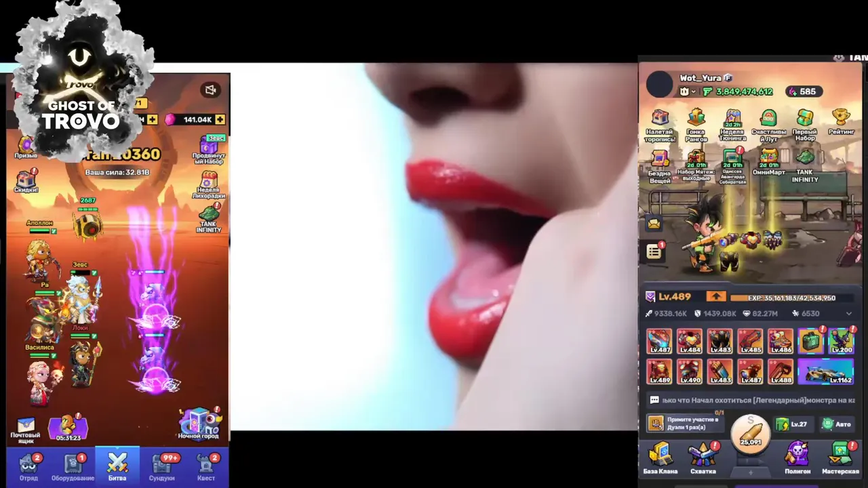
Task: Switch to the Оборудование tab
Action: pos(73,467)
